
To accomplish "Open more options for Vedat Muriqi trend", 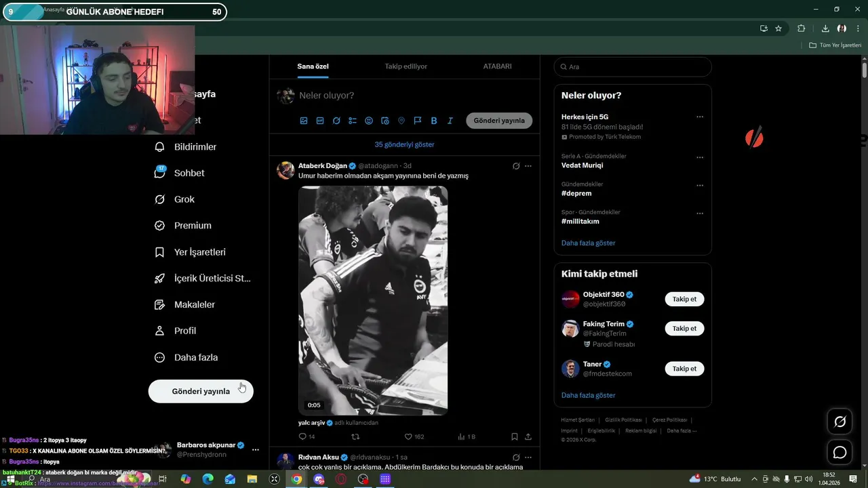I will [700, 157].
